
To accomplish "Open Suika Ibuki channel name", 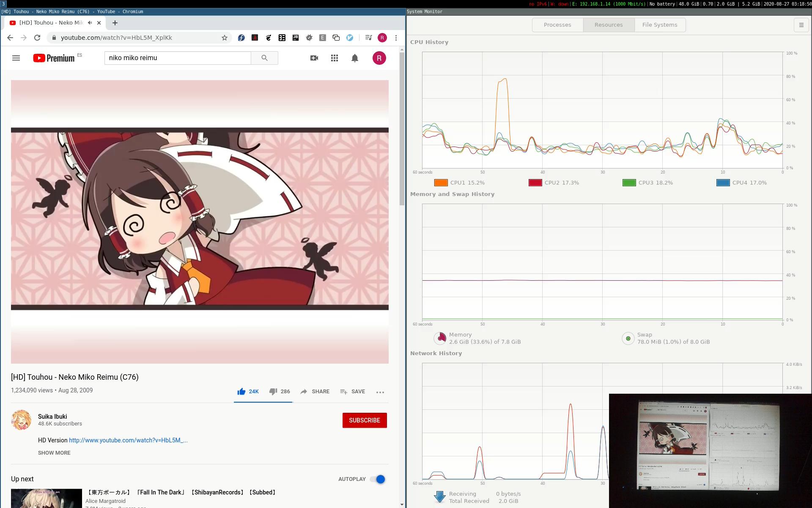I will pos(52,417).
